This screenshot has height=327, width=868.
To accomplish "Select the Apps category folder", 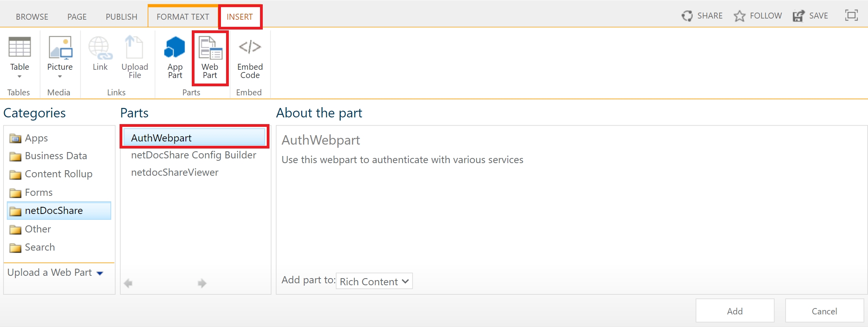I will pos(28,138).
